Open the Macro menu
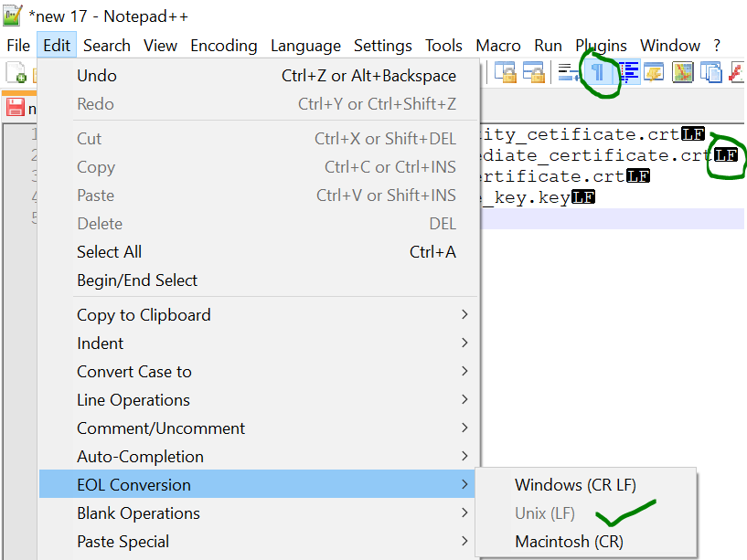The height and width of the screenshot is (560, 747). (x=498, y=46)
